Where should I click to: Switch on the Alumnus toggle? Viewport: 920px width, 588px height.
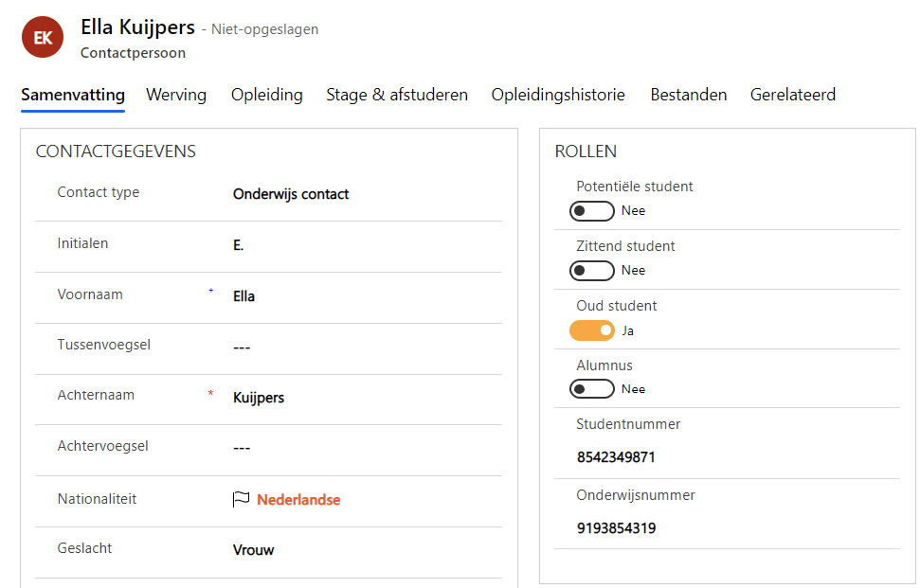click(x=592, y=389)
